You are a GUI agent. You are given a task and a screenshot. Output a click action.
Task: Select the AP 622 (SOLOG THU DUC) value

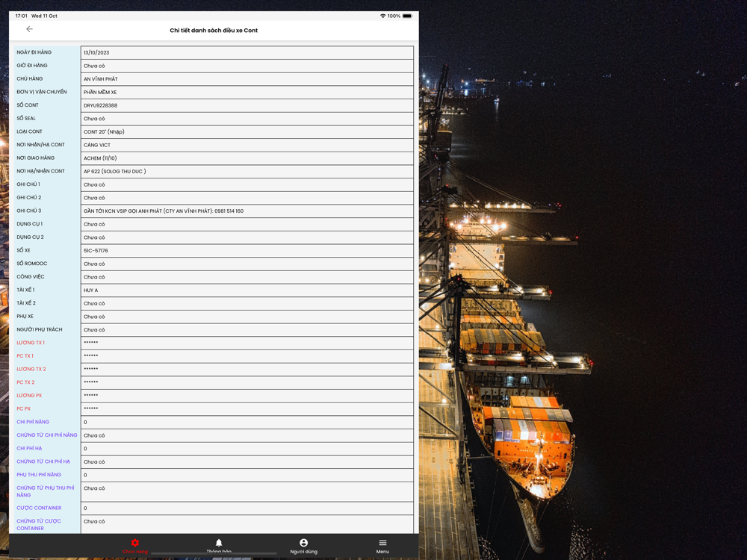pos(114,172)
